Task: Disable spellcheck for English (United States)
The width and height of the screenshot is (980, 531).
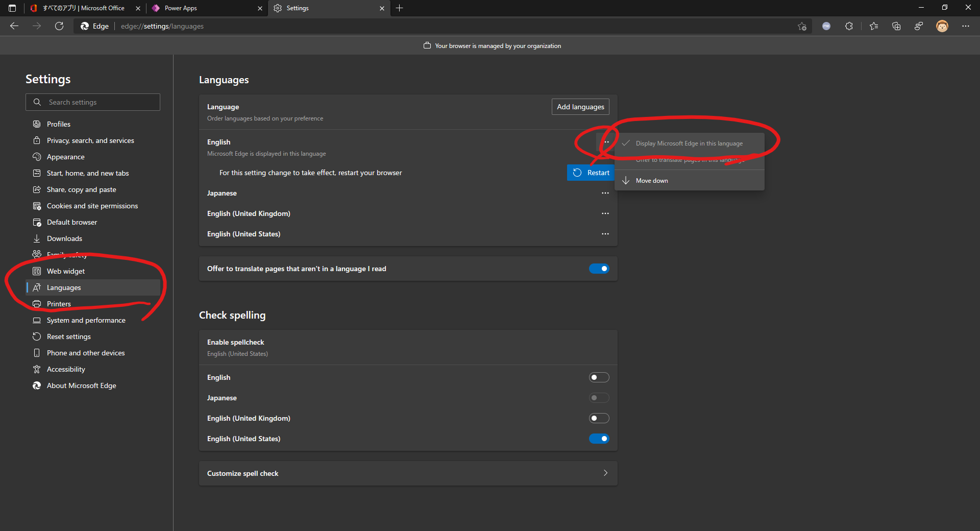Action: click(x=599, y=439)
